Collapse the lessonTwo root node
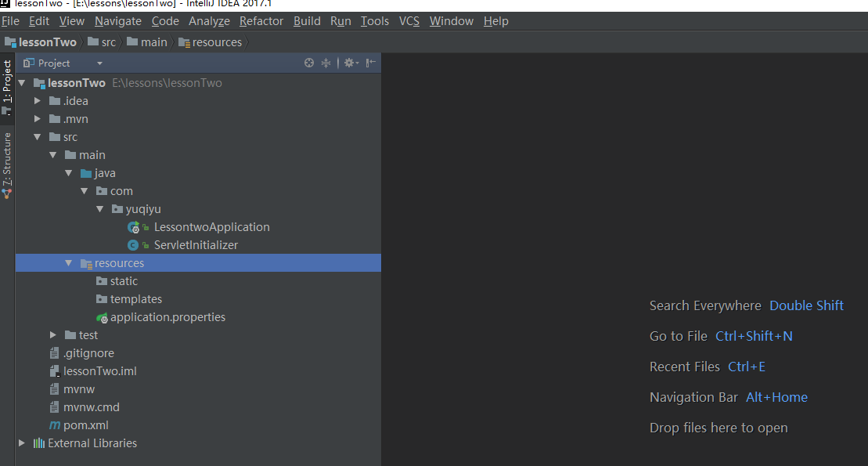The height and width of the screenshot is (466, 868). (22, 83)
